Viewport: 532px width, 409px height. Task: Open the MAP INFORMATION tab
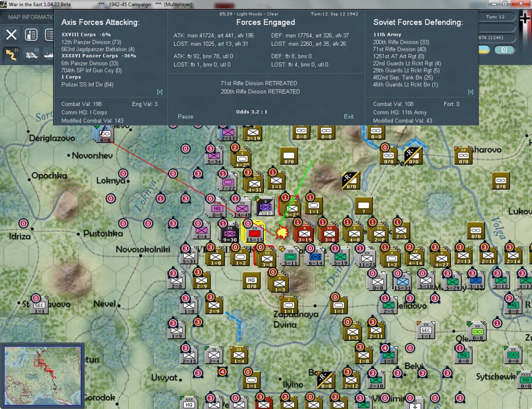[31, 17]
